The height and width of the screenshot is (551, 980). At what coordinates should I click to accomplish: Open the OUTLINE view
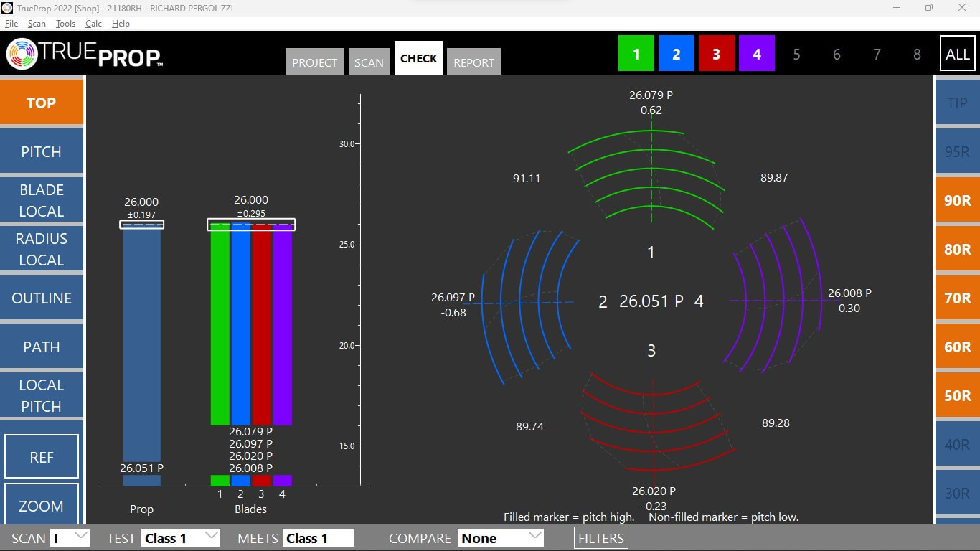[x=42, y=298]
